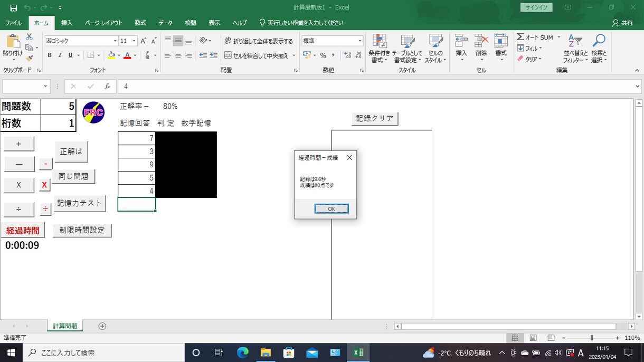Select middle vertical alignment
Image resolution: width=644 pixels, height=362 pixels.
178,41
